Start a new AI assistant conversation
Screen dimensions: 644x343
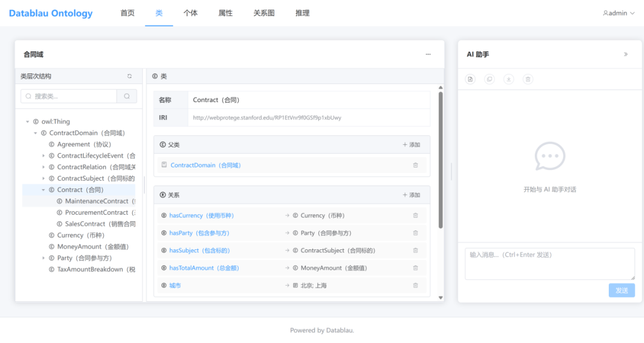[x=470, y=79]
